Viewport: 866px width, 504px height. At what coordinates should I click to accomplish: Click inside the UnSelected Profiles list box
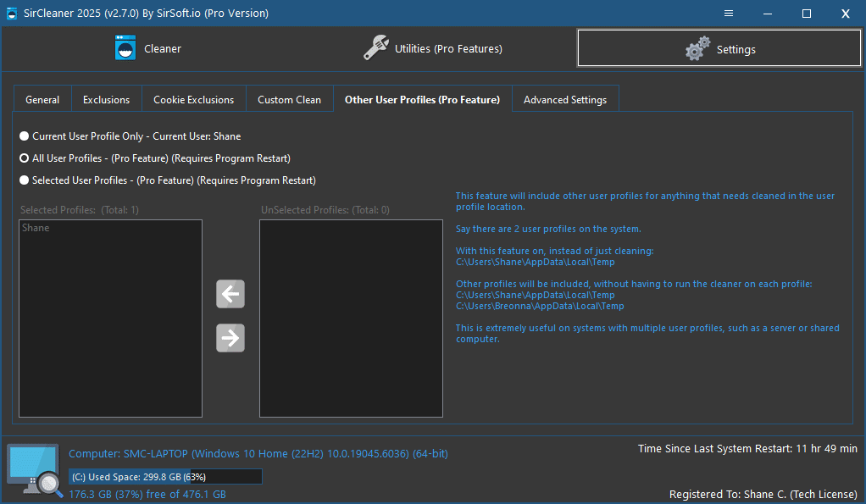[x=352, y=318]
